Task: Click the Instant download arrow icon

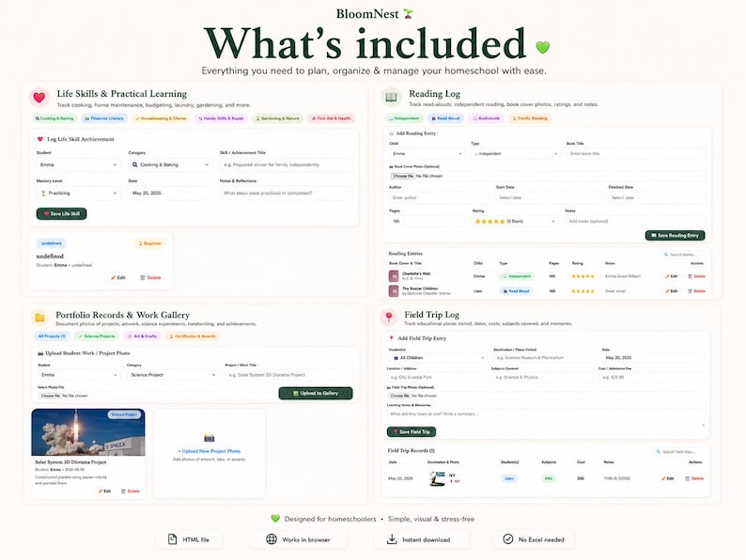Action: click(x=392, y=539)
